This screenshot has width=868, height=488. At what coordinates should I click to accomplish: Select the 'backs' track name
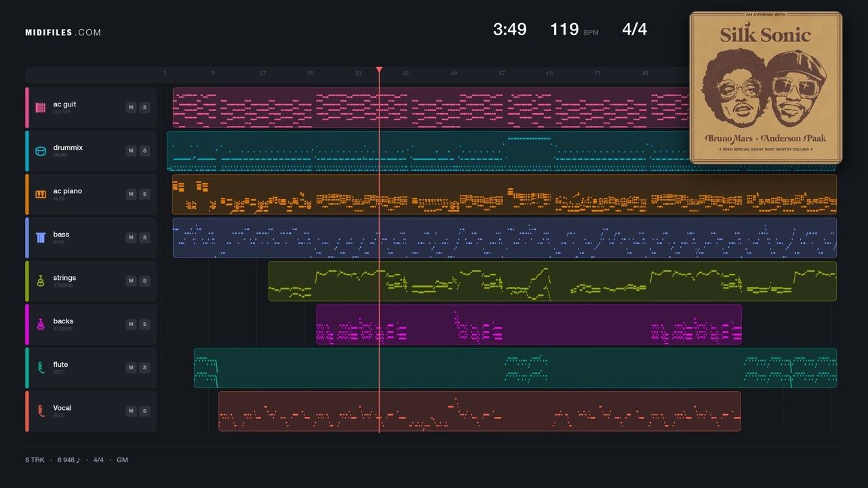click(63, 321)
